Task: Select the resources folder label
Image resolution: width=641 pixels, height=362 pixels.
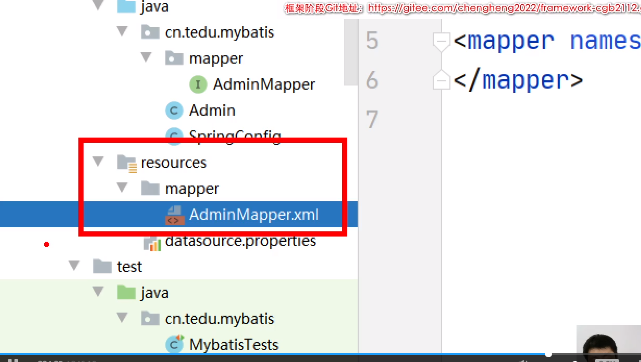Action: tap(174, 163)
